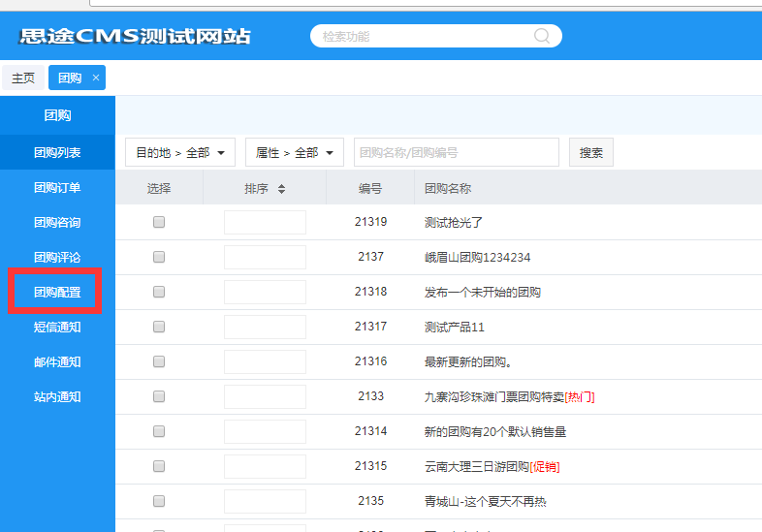
Task: Open the 九寨沟珍珠滩门票团购特卖 entry
Action: coord(493,396)
